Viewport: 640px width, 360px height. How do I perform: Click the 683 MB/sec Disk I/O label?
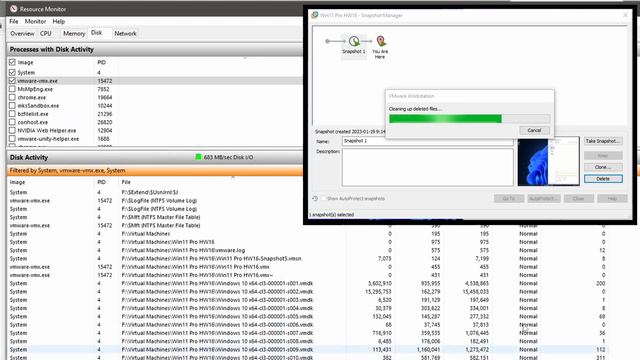[228, 157]
